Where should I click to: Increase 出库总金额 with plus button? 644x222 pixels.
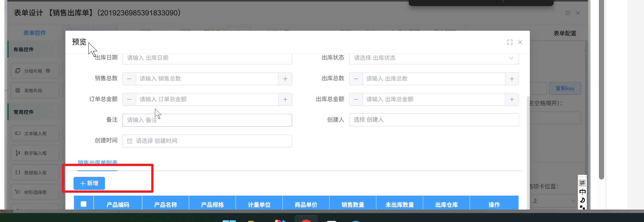pyautogui.click(x=512, y=99)
